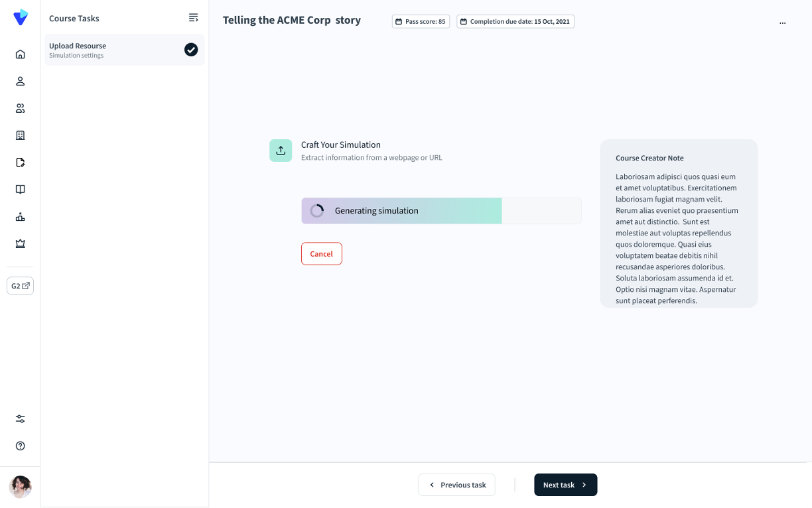
Task: Go back to Previous task
Action: [457, 485]
